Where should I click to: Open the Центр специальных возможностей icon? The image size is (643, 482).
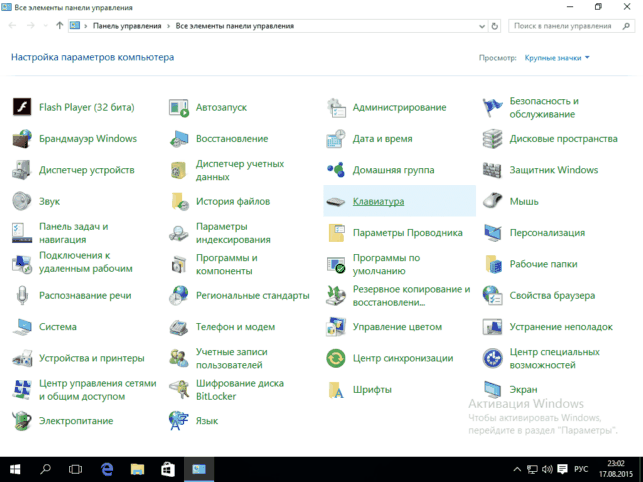click(493, 358)
